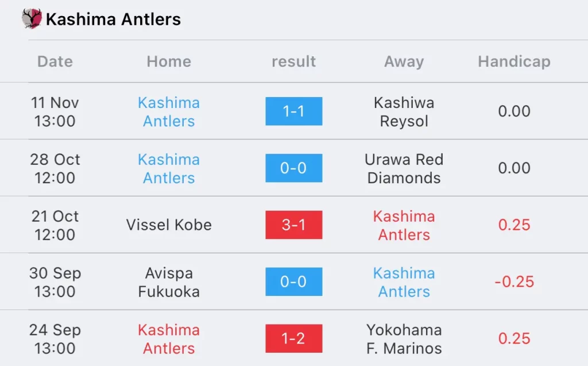
Task: Click the result column header
Action: 293,61
